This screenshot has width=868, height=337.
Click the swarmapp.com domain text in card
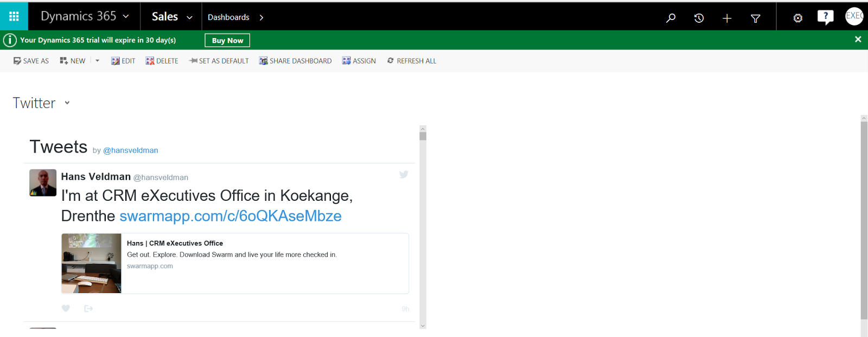pos(150,266)
